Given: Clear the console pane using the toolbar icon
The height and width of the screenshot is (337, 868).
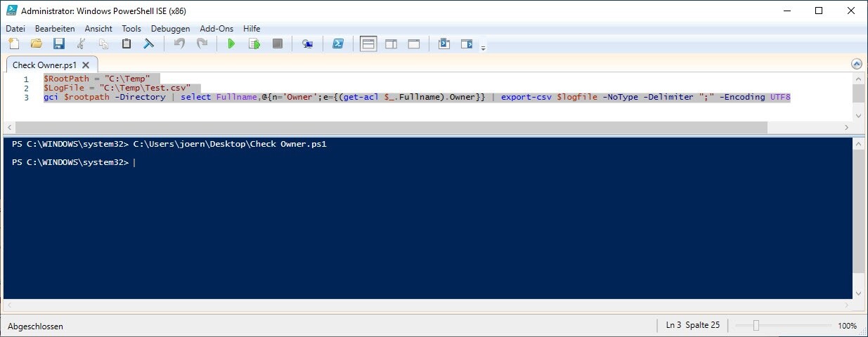Looking at the screenshot, I should coord(149,44).
